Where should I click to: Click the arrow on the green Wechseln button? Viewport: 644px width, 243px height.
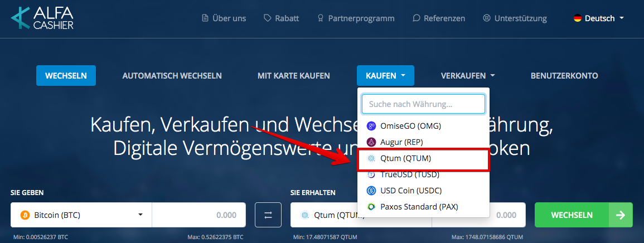tap(621, 215)
